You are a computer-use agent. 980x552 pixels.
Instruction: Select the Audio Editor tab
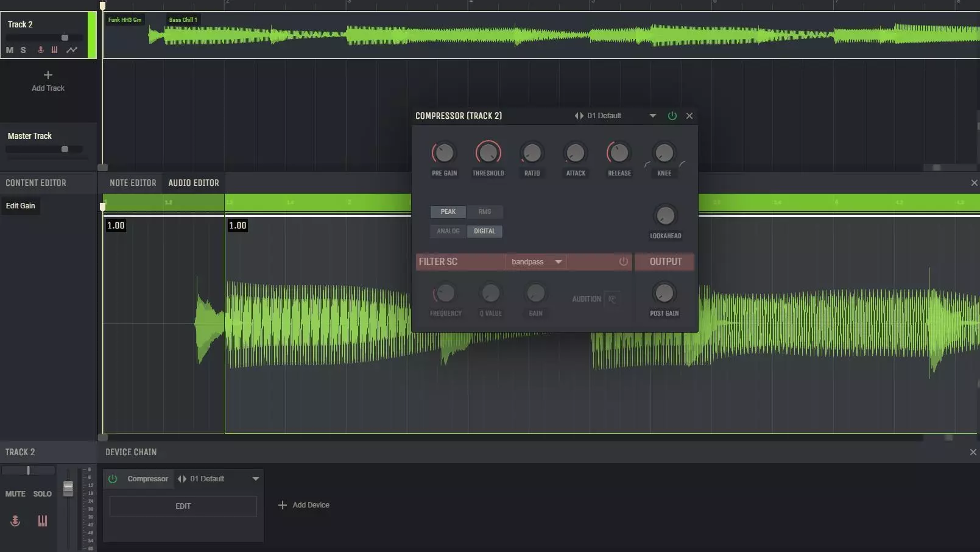coord(193,183)
